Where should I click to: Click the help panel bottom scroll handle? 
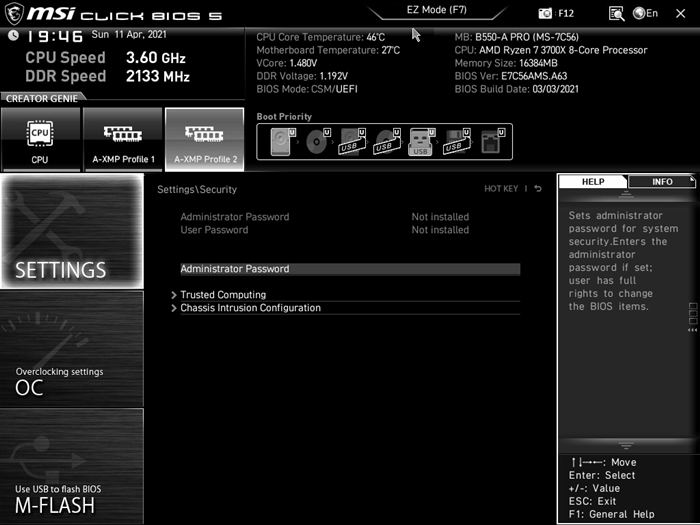coord(626,446)
